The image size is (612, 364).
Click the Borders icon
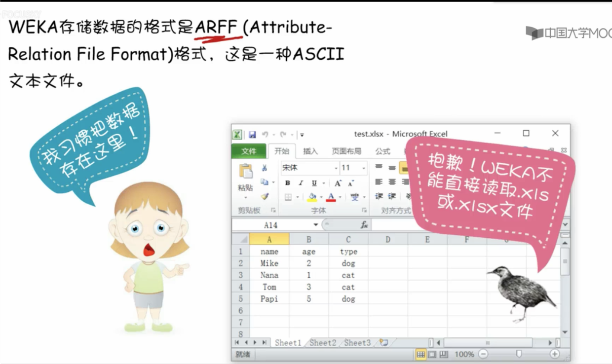pyautogui.click(x=288, y=197)
